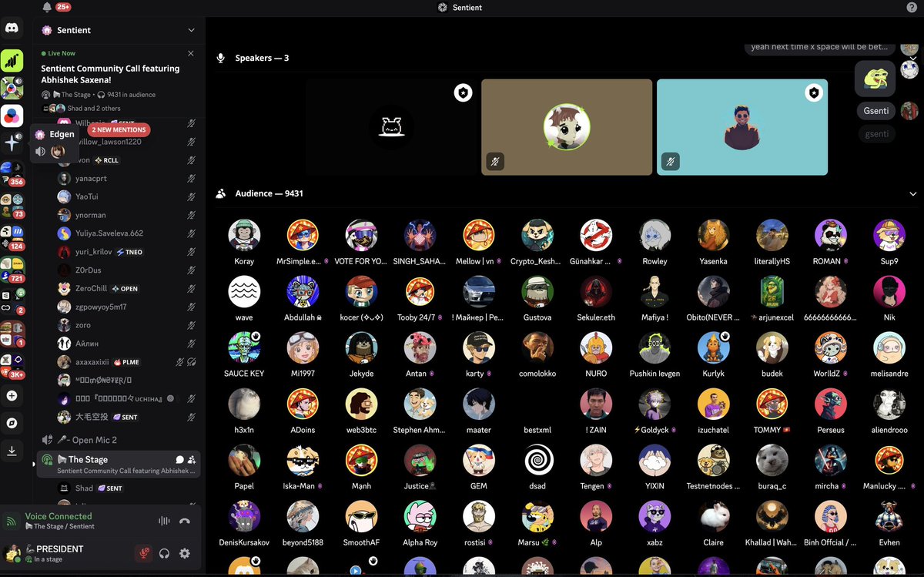Click speaker tile with tan background
Screen dimensions: 924x577
click(567, 127)
